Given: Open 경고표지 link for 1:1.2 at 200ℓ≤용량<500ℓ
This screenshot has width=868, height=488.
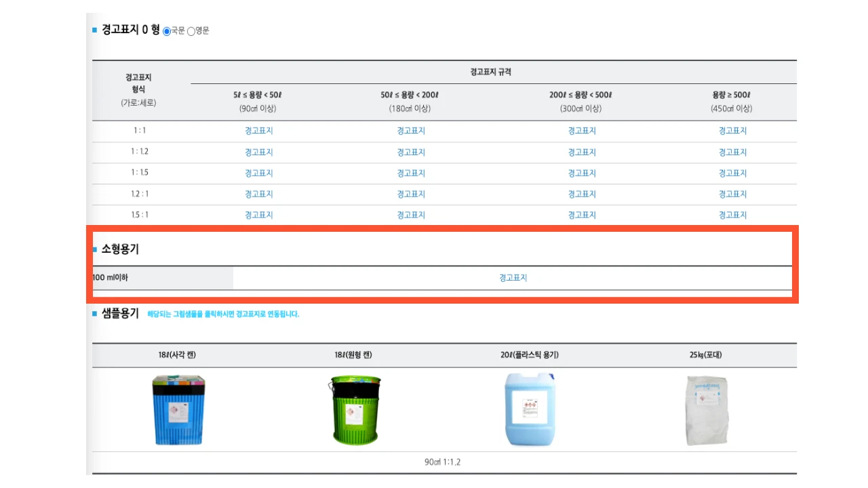Looking at the screenshot, I should click(582, 152).
